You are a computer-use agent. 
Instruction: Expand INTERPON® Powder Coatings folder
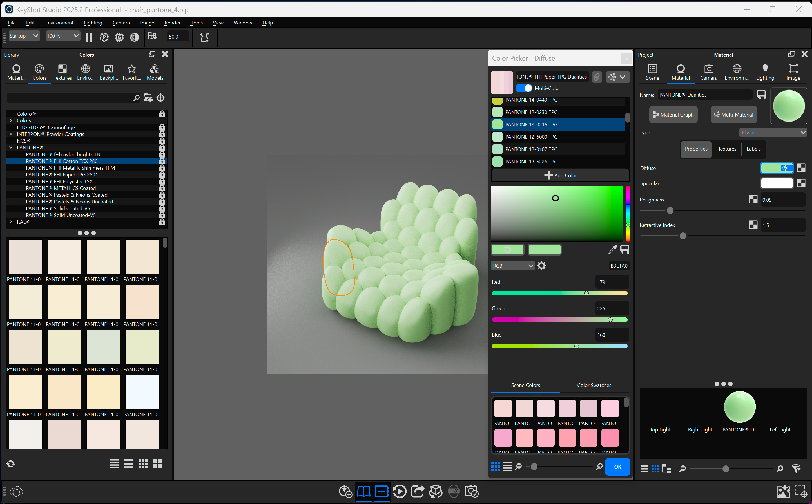point(11,134)
